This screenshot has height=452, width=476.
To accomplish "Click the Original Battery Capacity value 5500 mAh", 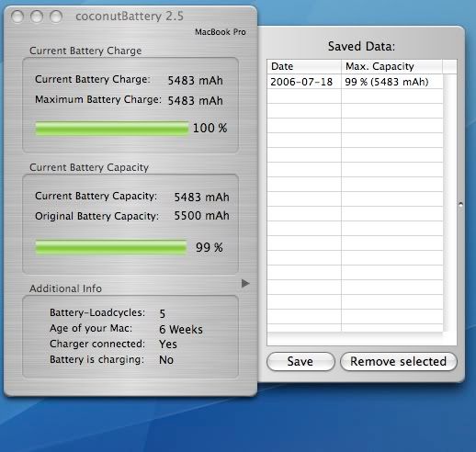I will point(201,216).
